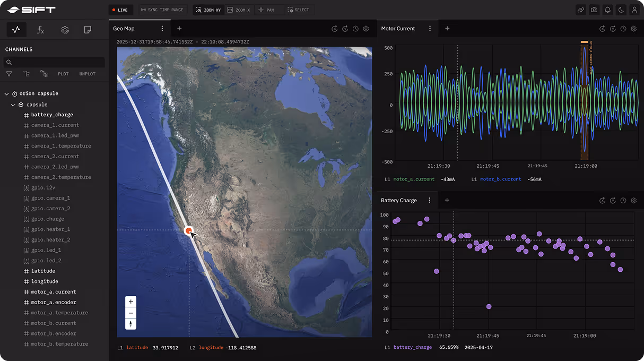The width and height of the screenshot is (644, 361).
Task: Reset map orientation with compass button
Action: pos(131,324)
